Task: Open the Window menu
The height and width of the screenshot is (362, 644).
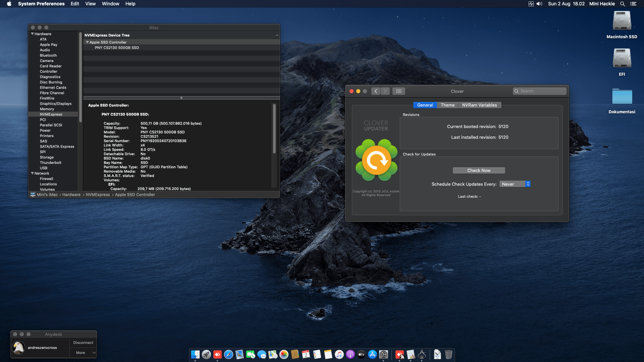Action: tap(110, 4)
